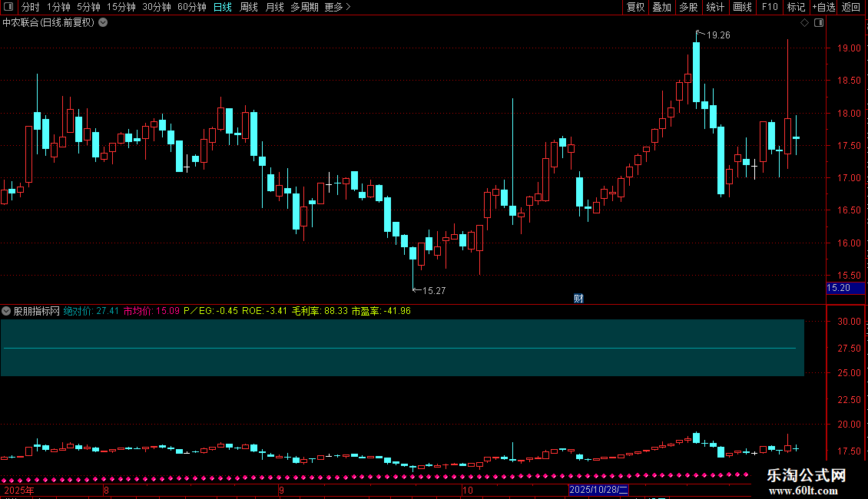Switch to the 月线 monthly chart

[274, 7]
